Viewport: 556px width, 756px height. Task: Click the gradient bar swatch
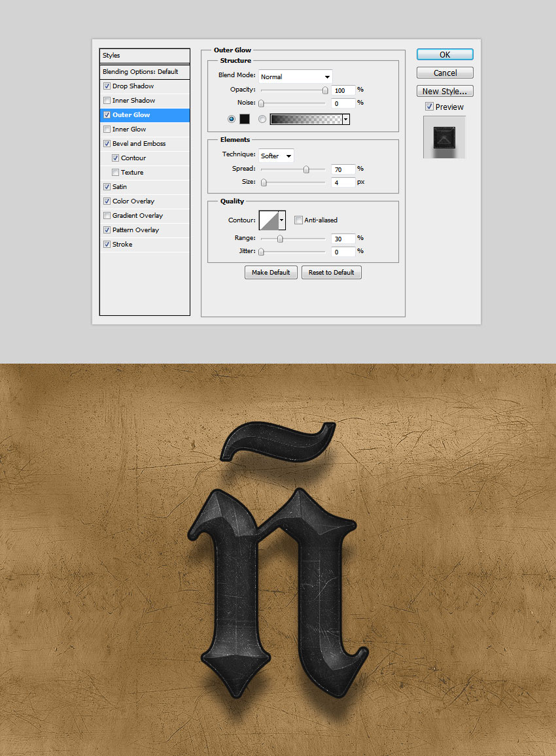[306, 119]
